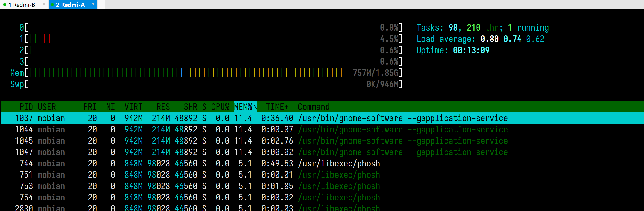The image size is (644, 211).
Task: Close the Redmi-B tab
Action: [x=44, y=4]
